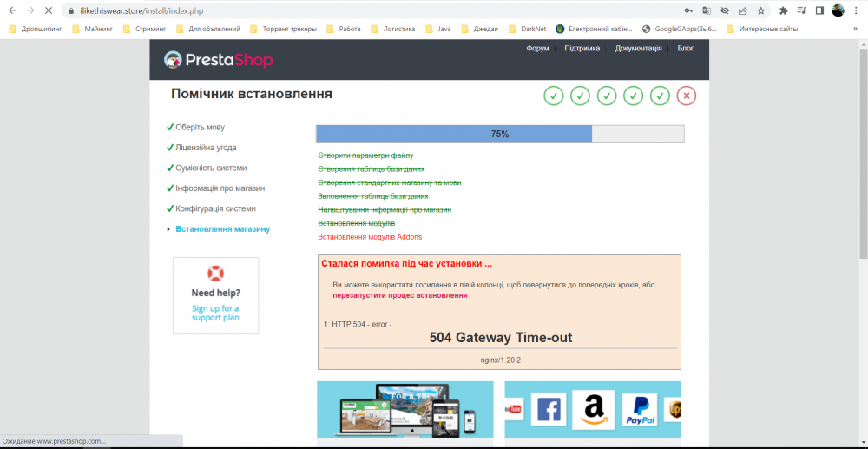This screenshot has width=868, height=449.
Task: Click the red failed step circle icon
Action: pyautogui.click(x=687, y=96)
